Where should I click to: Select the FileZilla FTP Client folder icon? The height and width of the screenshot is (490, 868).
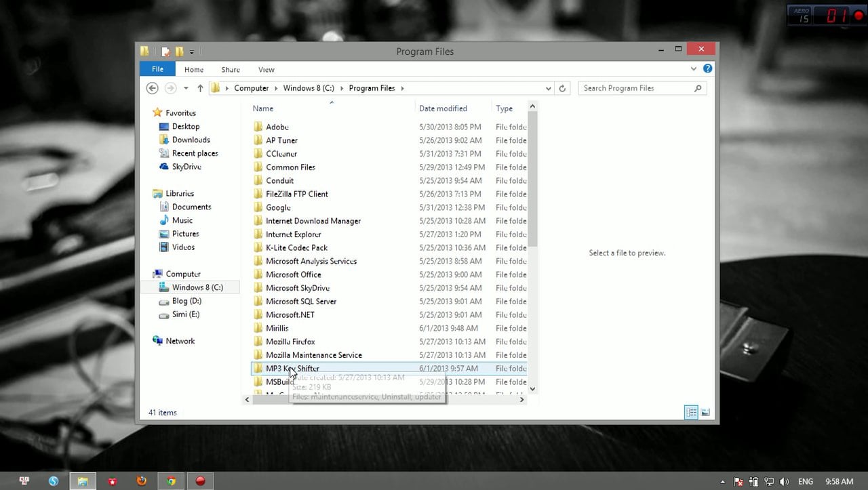[258, 194]
